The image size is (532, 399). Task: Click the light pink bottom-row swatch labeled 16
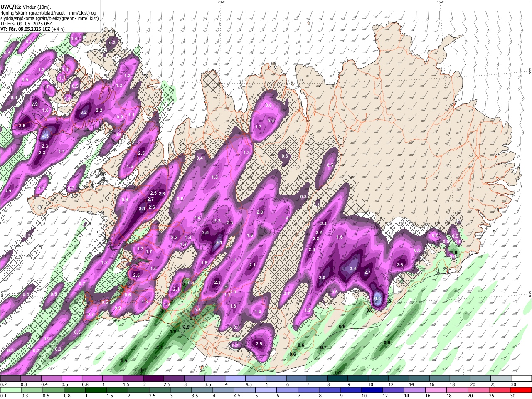pos(436,390)
